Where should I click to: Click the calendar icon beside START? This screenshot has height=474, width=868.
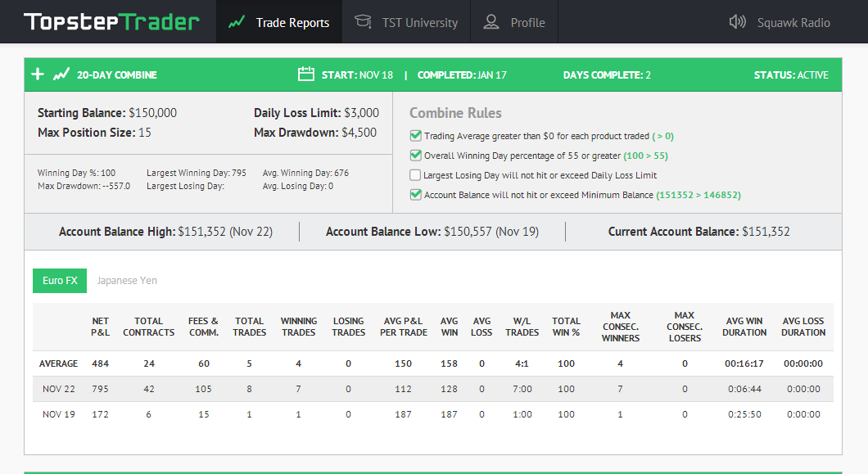coord(306,74)
